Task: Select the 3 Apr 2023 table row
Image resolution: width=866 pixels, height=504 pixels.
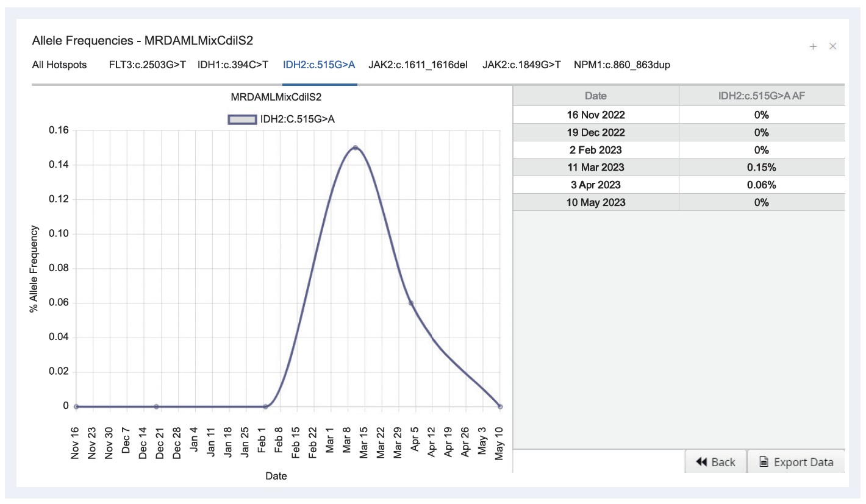Action: pos(678,185)
